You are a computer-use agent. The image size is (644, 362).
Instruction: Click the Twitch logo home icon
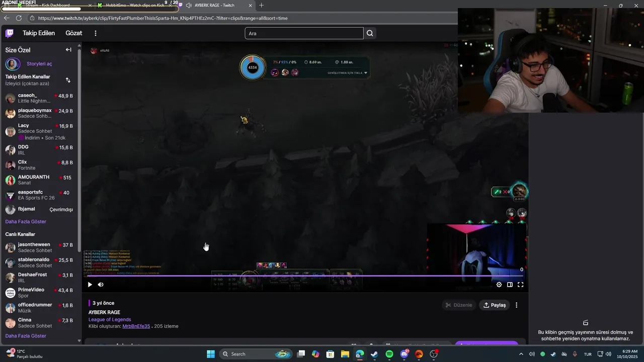10,33
